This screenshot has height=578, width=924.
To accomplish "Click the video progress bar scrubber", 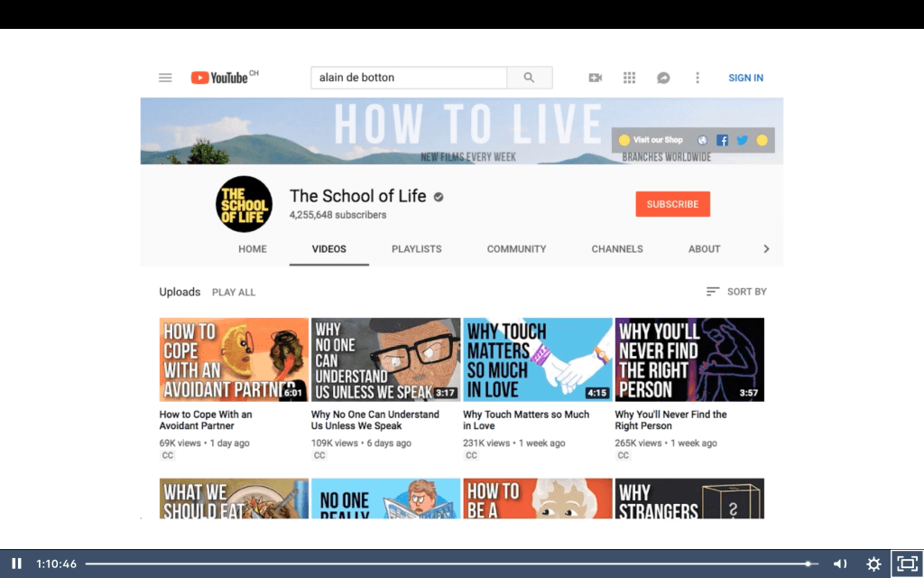I will tap(808, 564).
